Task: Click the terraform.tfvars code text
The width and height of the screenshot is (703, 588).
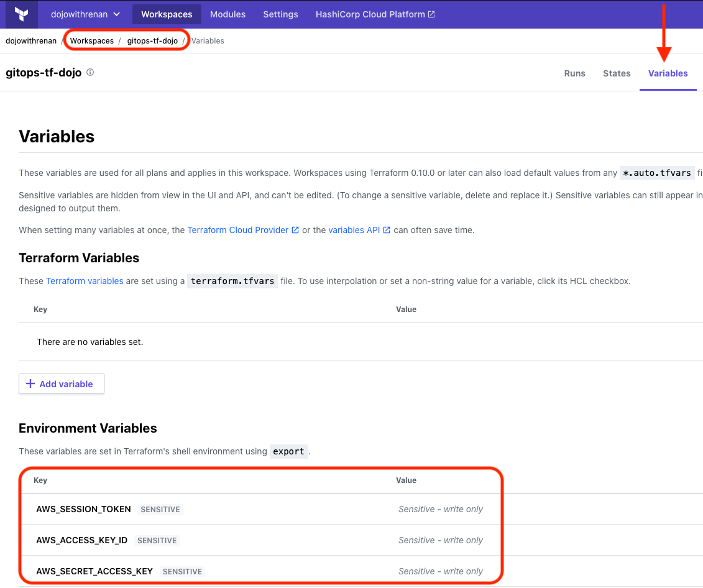Action: click(232, 281)
